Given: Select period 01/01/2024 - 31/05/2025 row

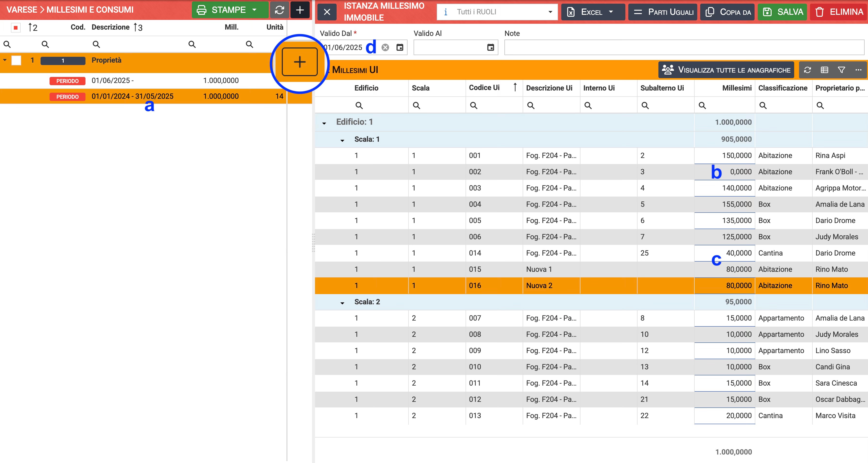Looking at the screenshot, I should click(x=132, y=96).
